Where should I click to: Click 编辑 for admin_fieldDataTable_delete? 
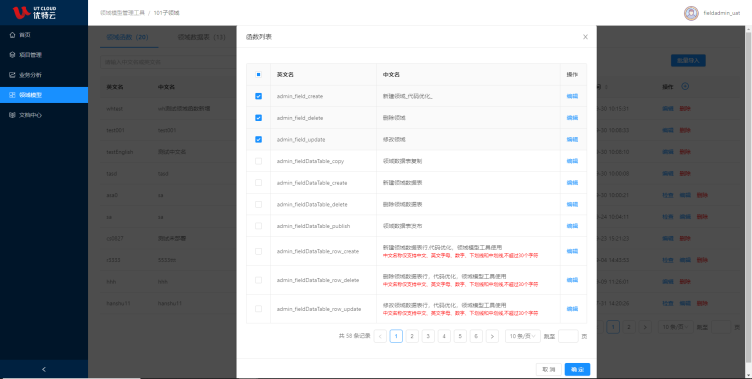(572, 204)
